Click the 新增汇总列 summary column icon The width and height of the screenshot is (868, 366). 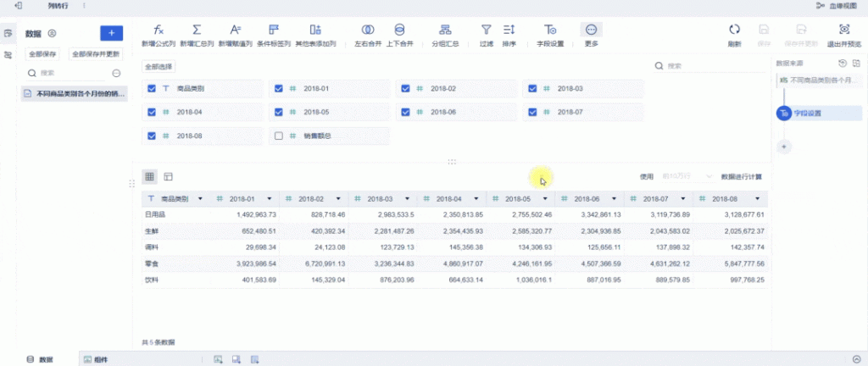pos(197,30)
